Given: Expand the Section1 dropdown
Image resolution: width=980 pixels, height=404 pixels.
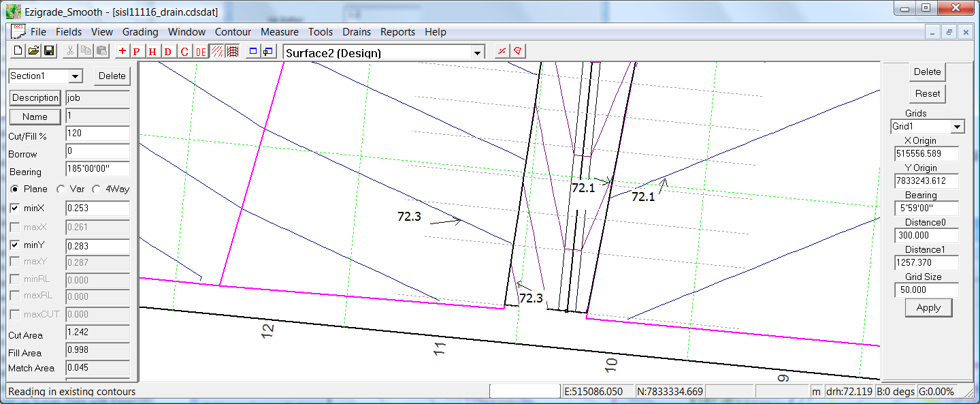Looking at the screenshot, I should coord(75,76).
